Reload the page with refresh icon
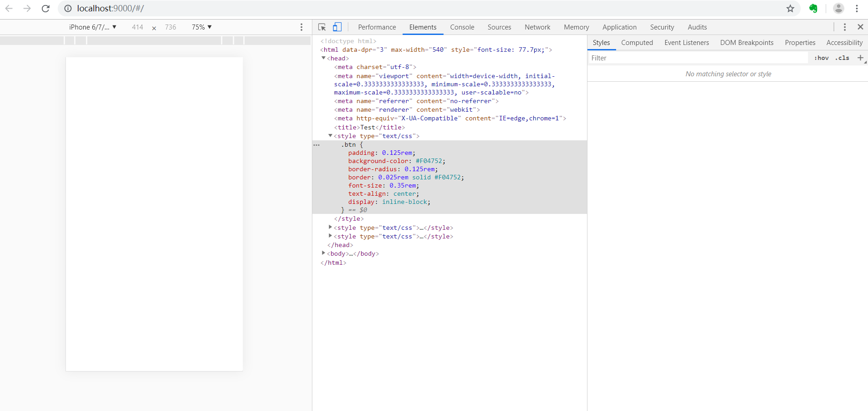The height and width of the screenshot is (411, 868). click(45, 9)
